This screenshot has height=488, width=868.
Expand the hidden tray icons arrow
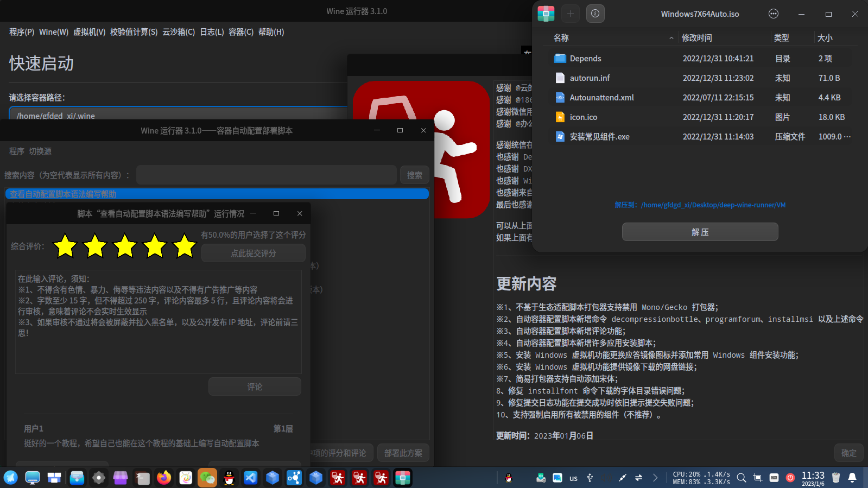(655, 478)
